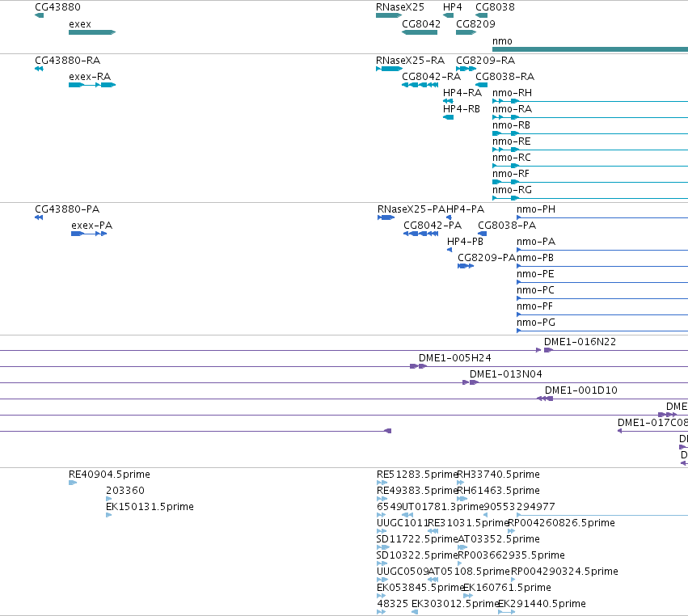Click the AT03352.5prime EST label
The image size is (688, 616).
pyautogui.click(x=499, y=539)
